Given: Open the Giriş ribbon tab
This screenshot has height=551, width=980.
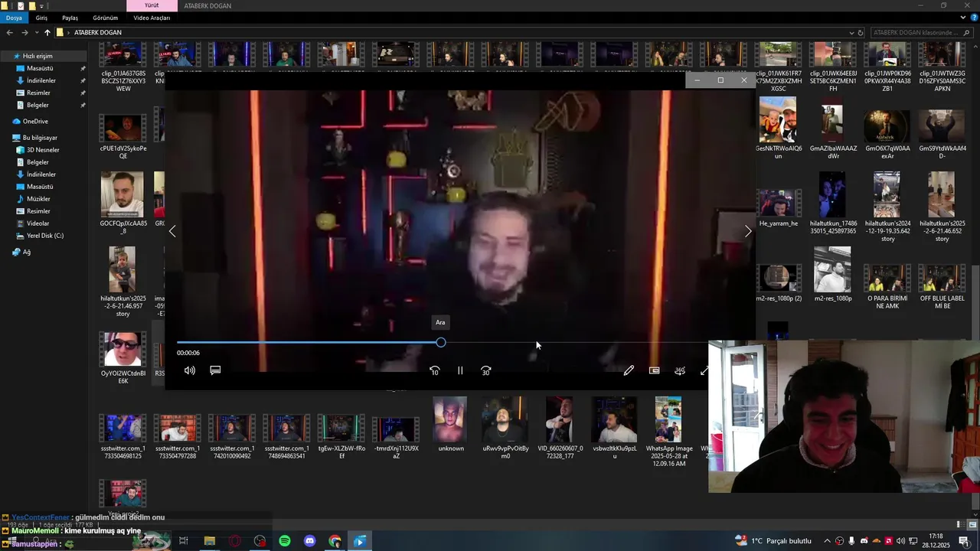Looking at the screenshot, I should (41, 18).
